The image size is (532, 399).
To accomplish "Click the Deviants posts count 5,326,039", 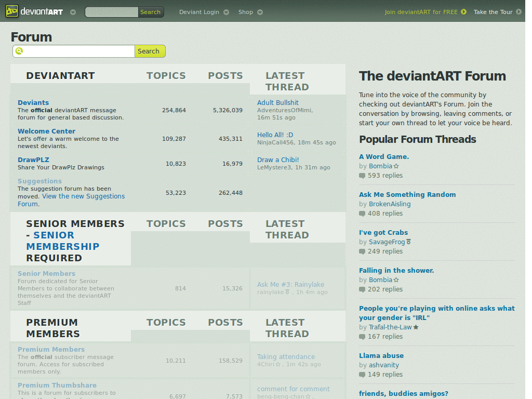I will pyautogui.click(x=228, y=110).
